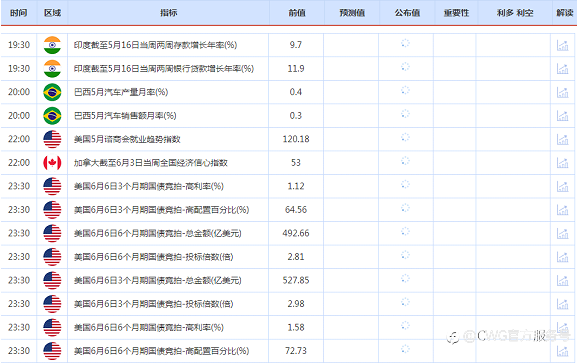578x364 pixels.
Task: Click previous value 53
Action: pyautogui.click(x=296, y=163)
